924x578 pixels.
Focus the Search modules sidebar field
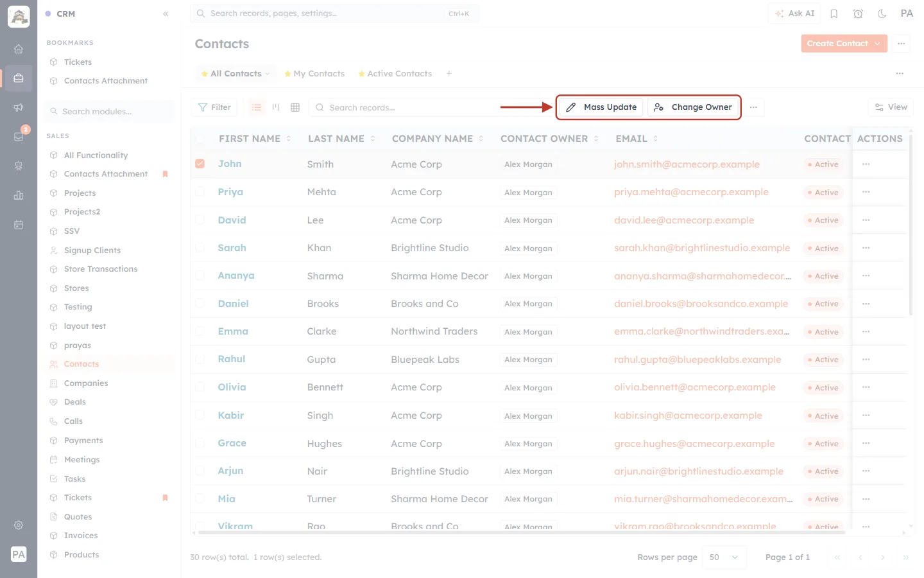point(109,112)
